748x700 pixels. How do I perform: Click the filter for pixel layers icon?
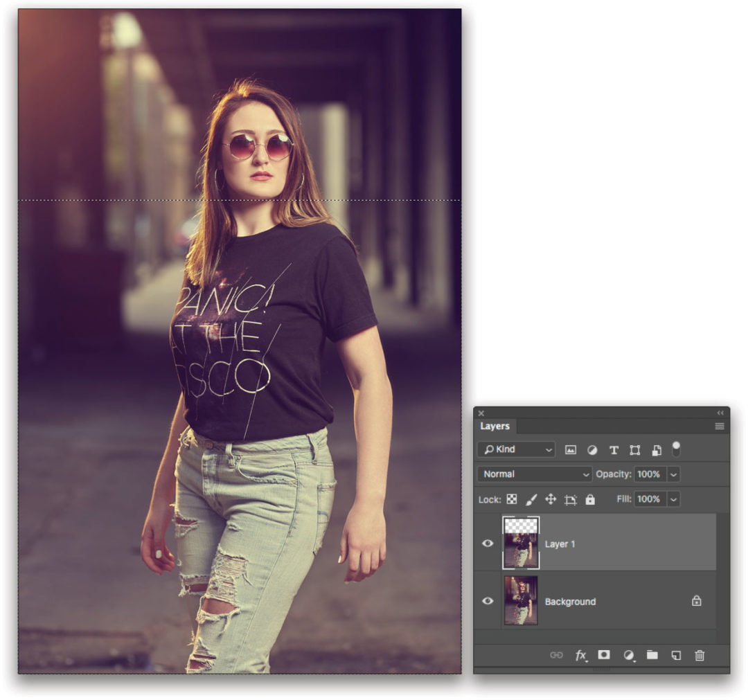tap(569, 449)
